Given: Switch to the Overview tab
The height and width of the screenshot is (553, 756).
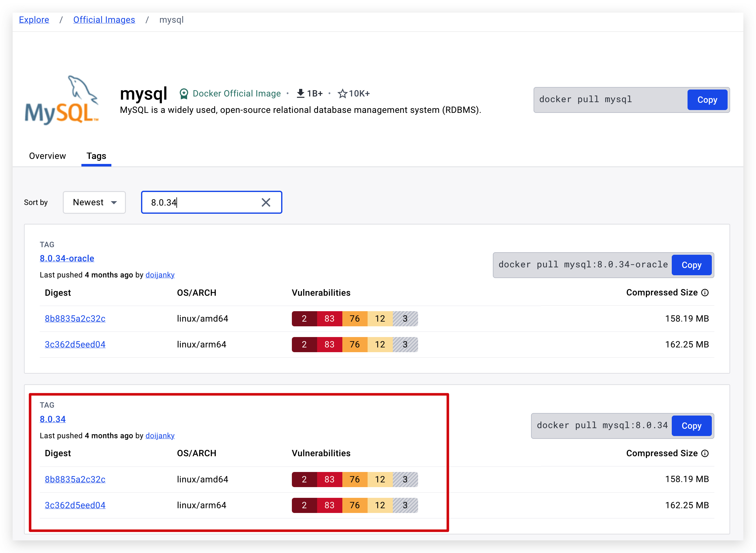Looking at the screenshot, I should click(x=47, y=156).
